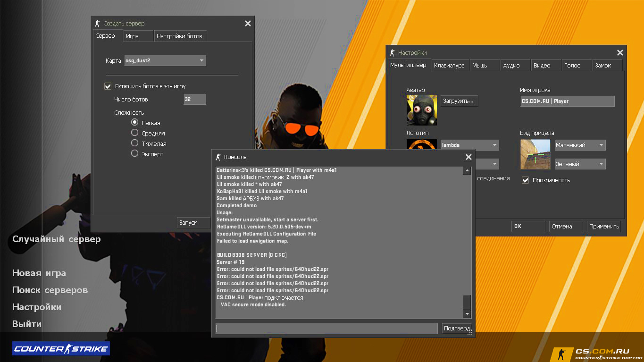Click the "Вид прицела" label
644x362 pixels.
537,133
